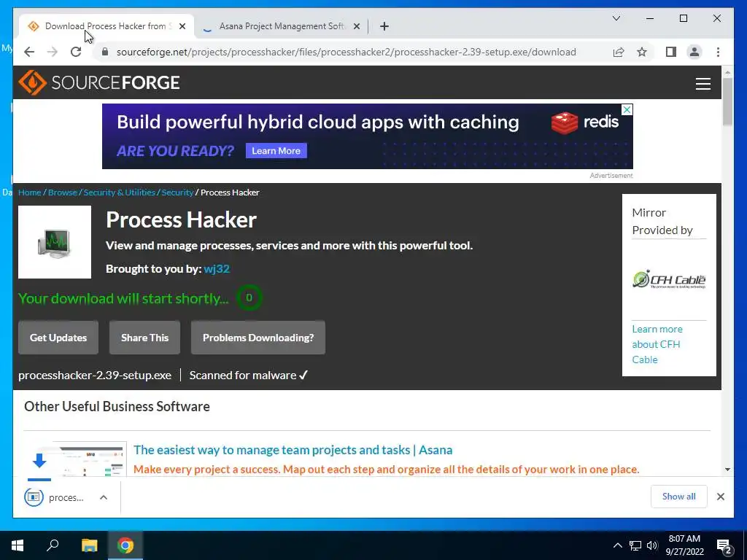Go back to the previous page
747x560 pixels.
pos(29,52)
